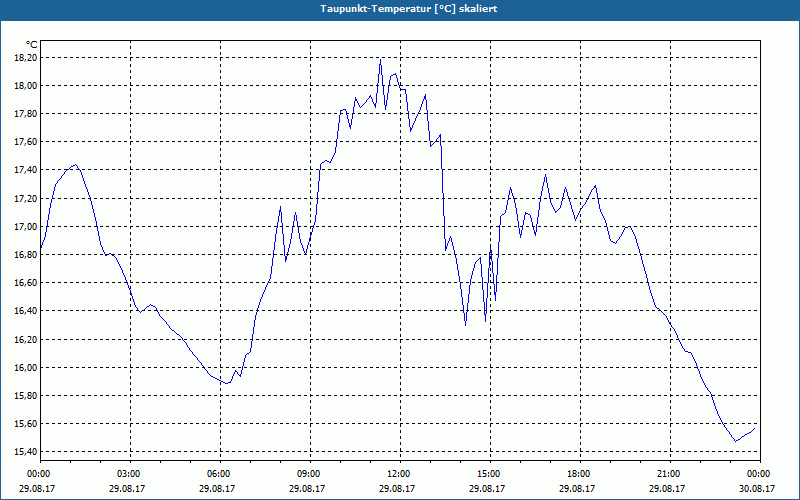800x500 pixels.
Task: Click the y-axis label '17,20'
Action: coord(25,198)
